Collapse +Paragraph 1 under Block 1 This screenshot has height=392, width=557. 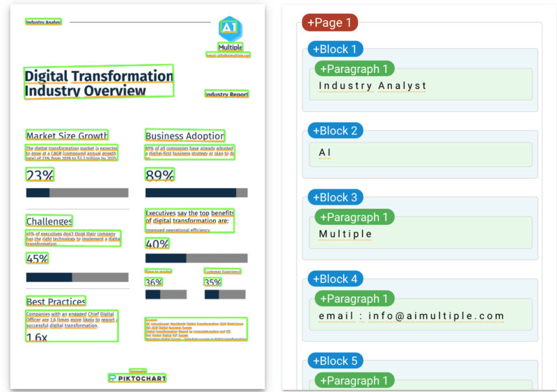pos(354,69)
